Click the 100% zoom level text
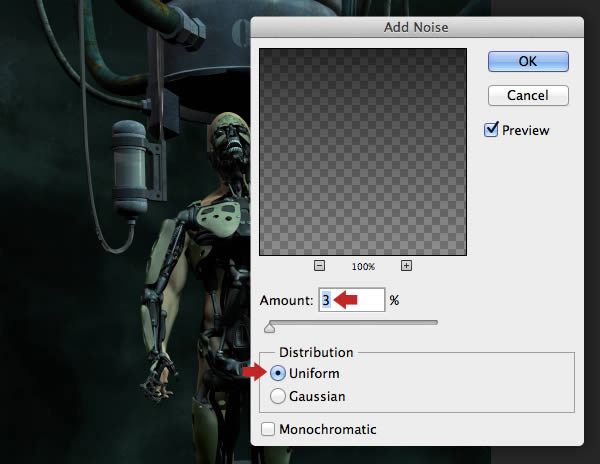The image size is (600, 464). point(363,267)
